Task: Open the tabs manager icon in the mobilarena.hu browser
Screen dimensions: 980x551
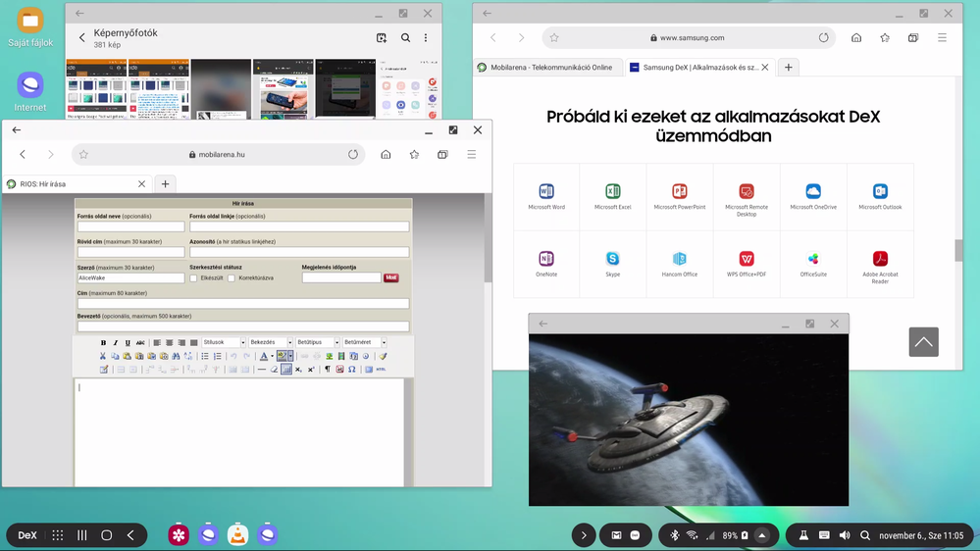Action: 442,154
